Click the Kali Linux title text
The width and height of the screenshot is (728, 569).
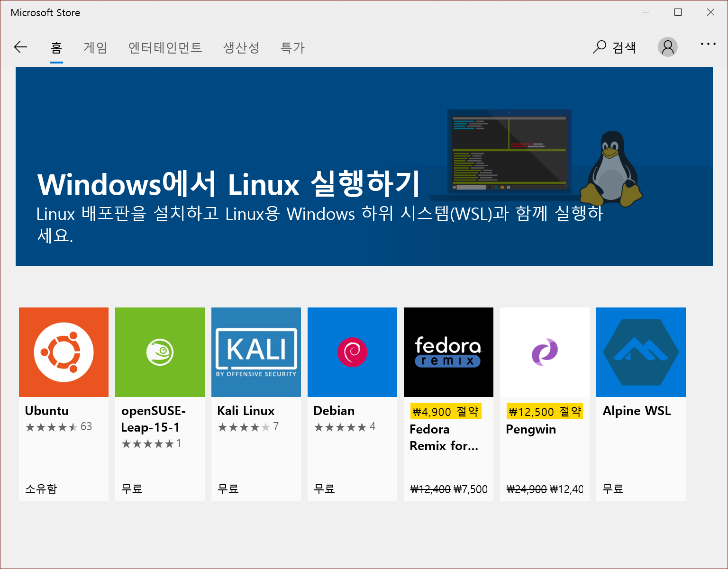click(246, 411)
